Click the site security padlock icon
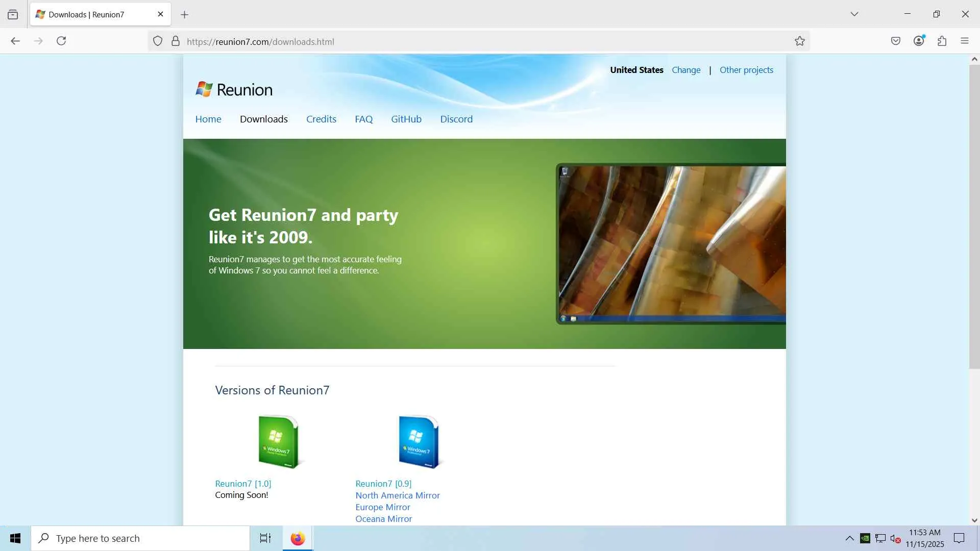 point(176,41)
